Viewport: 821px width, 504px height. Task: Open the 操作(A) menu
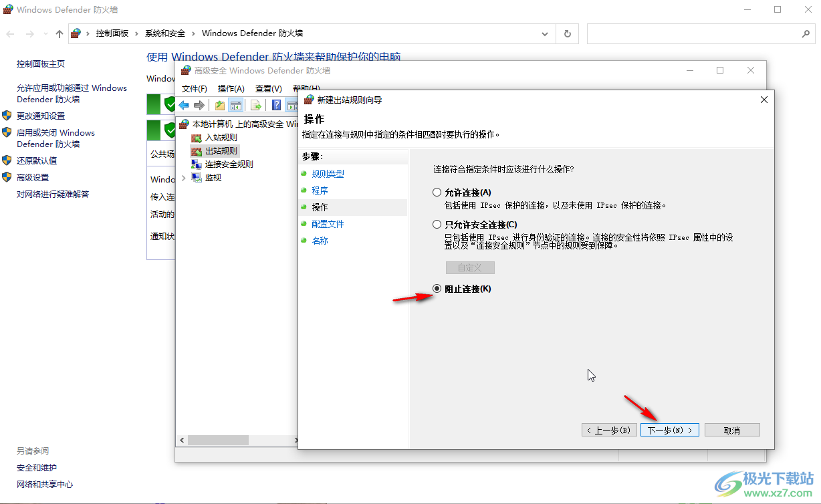point(231,88)
